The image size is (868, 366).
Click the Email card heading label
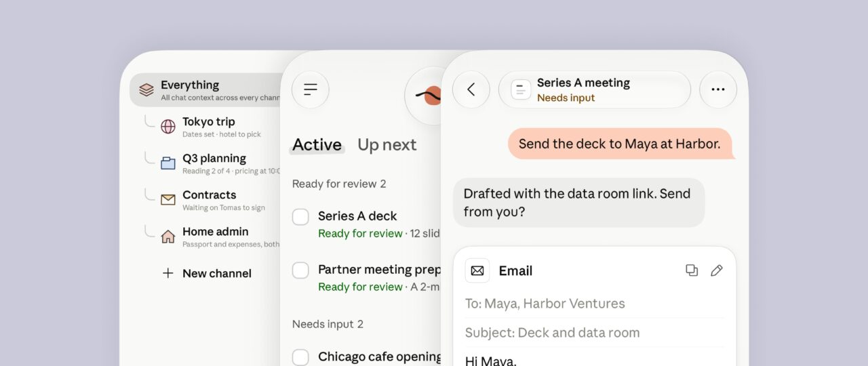515,270
